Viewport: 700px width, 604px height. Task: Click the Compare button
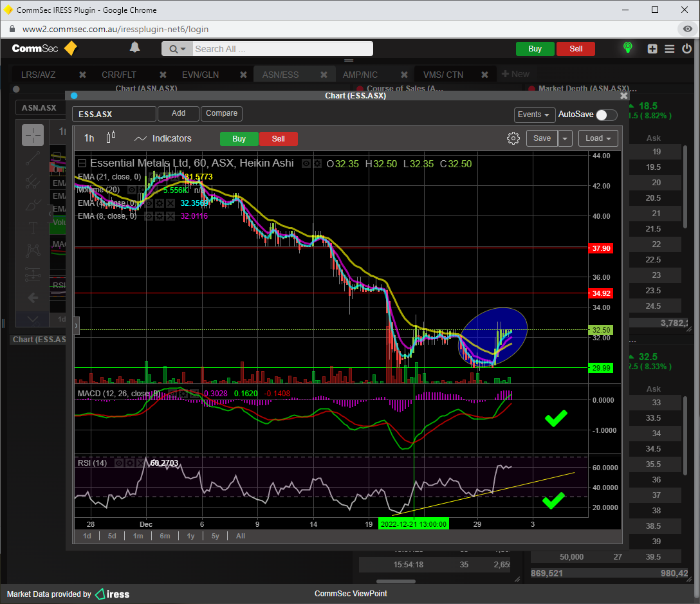pos(221,113)
